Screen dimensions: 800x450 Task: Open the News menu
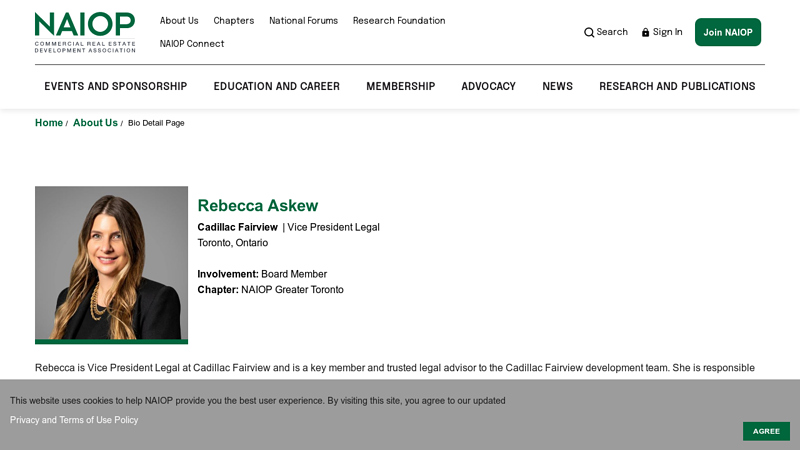(558, 86)
